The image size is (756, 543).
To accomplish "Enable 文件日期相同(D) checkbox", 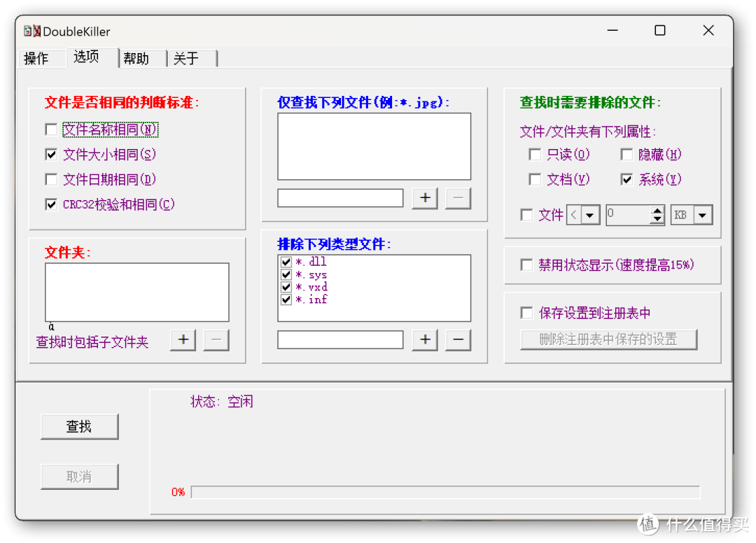I will (x=51, y=180).
